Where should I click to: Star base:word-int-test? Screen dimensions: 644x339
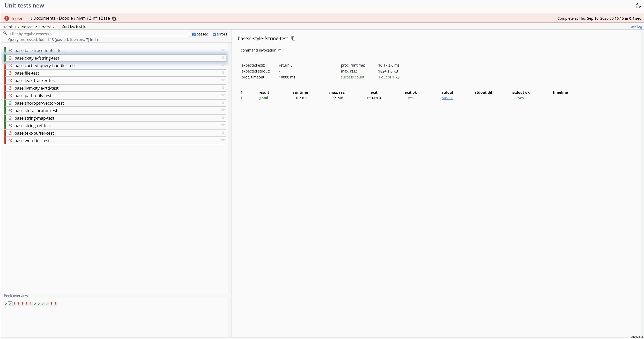(x=223, y=140)
